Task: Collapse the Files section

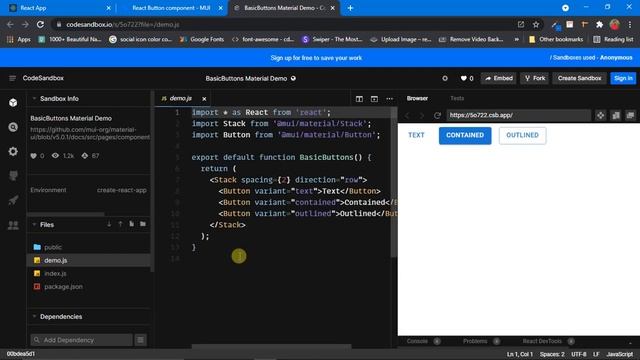Action: (x=34, y=224)
